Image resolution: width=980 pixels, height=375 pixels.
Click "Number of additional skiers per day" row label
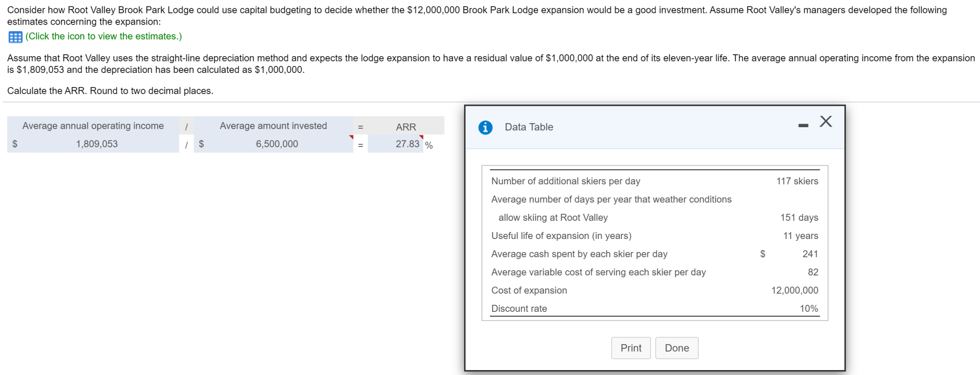[566, 181]
